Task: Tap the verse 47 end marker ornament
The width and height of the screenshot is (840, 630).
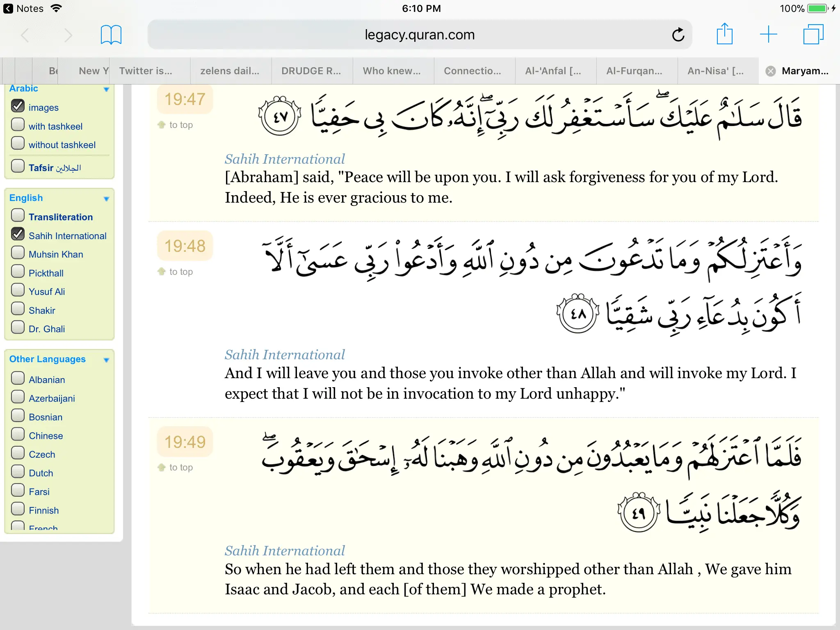Action: pyautogui.click(x=280, y=117)
